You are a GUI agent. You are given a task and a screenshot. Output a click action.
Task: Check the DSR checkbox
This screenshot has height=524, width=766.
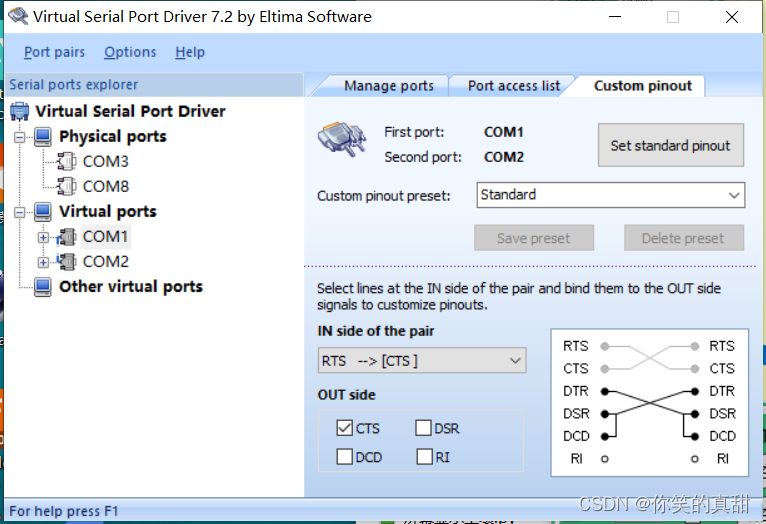tap(424, 428)
